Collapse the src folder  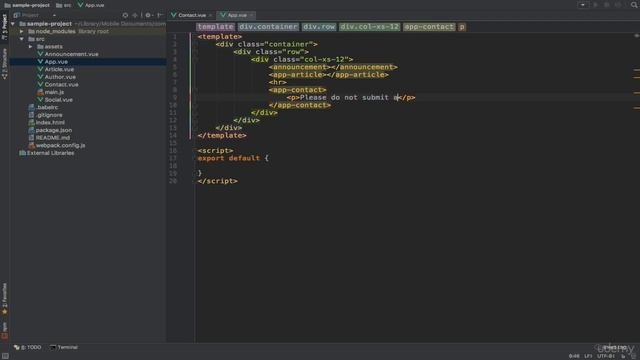point(22,39)
